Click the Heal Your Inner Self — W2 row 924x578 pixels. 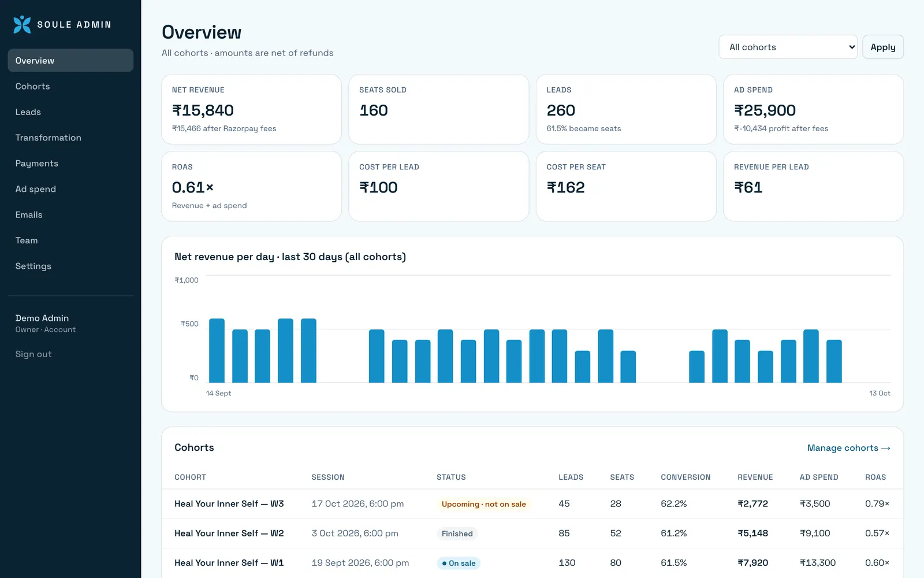[532, 533]
